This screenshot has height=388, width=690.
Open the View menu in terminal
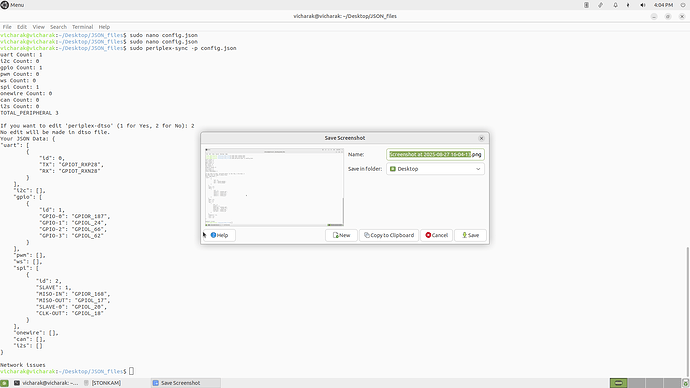[38, 27]
